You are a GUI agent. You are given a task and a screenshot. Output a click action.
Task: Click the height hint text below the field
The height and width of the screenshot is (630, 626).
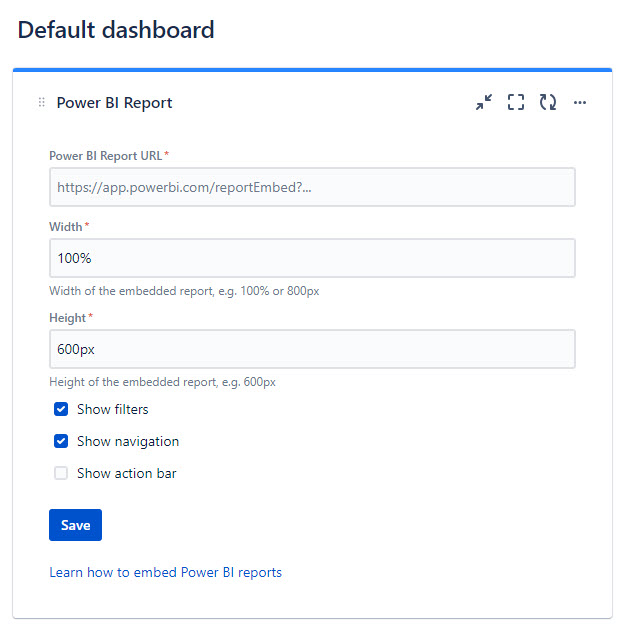pos(162,382)
